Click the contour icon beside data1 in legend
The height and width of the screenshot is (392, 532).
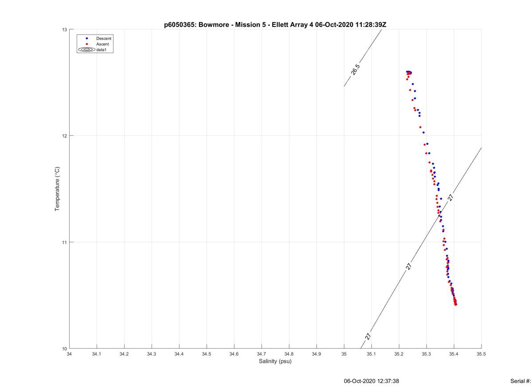87,50
